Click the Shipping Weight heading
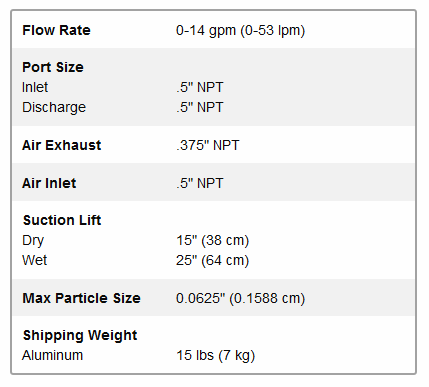The height and width of the screenshot is (387, 429). [80, 336]
